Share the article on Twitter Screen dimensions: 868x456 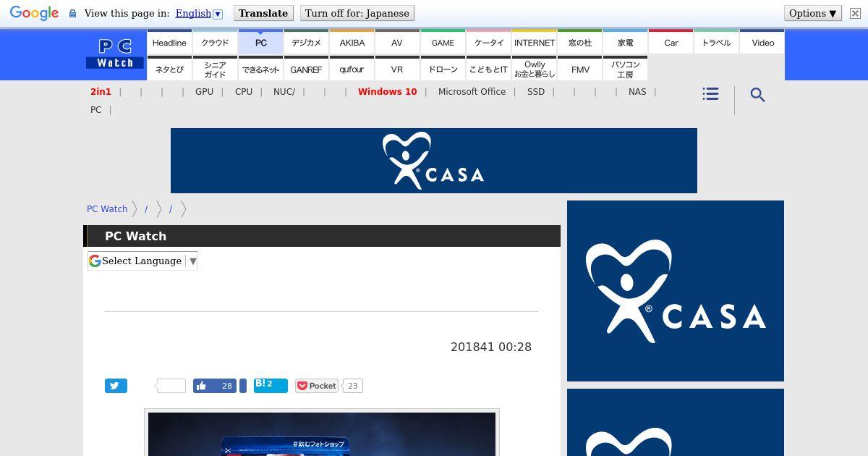coord(116,386)
